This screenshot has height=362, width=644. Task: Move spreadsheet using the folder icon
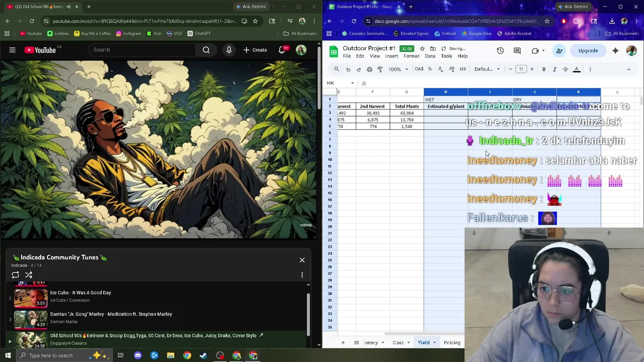[433, 49]
